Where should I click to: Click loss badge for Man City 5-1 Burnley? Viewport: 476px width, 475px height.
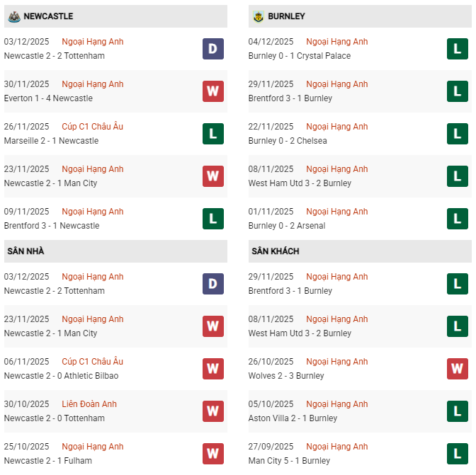[x=458, y=454]
